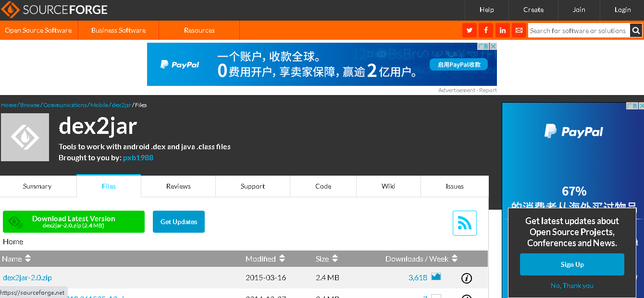Go to Mobile breadcrumb link
The height and width of the screenshot is (298, 644).
99,105
